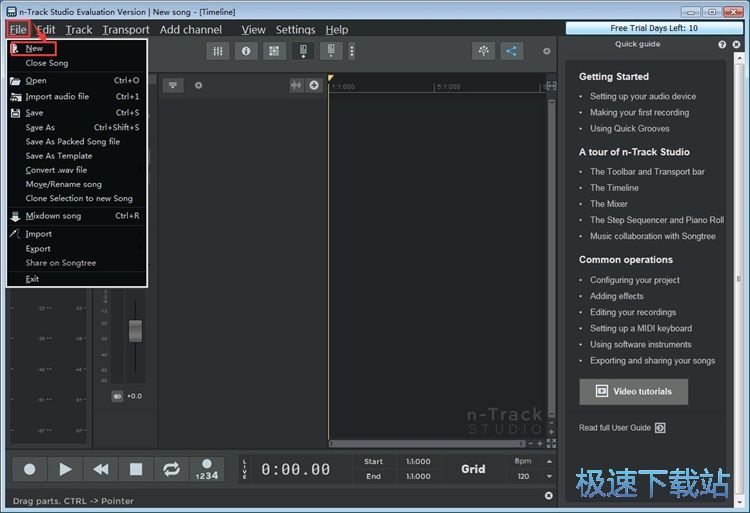Toggle loop playback mode

click(171, 468)
